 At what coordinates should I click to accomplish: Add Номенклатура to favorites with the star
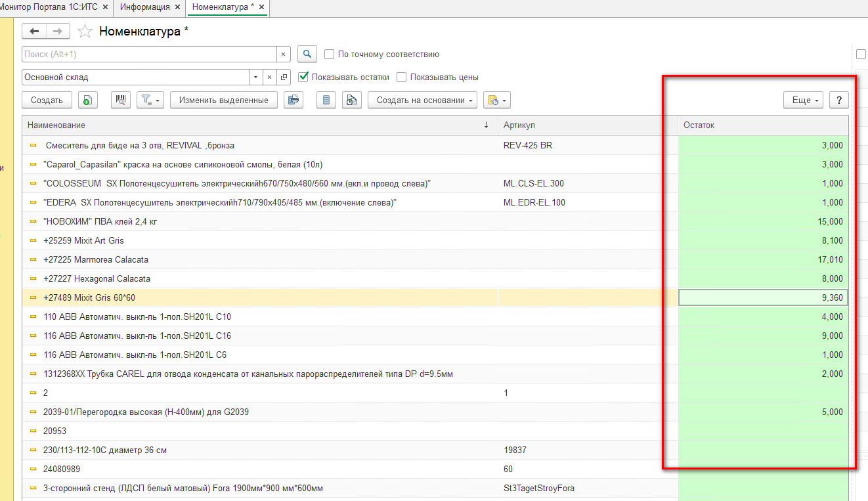point(85,32)
